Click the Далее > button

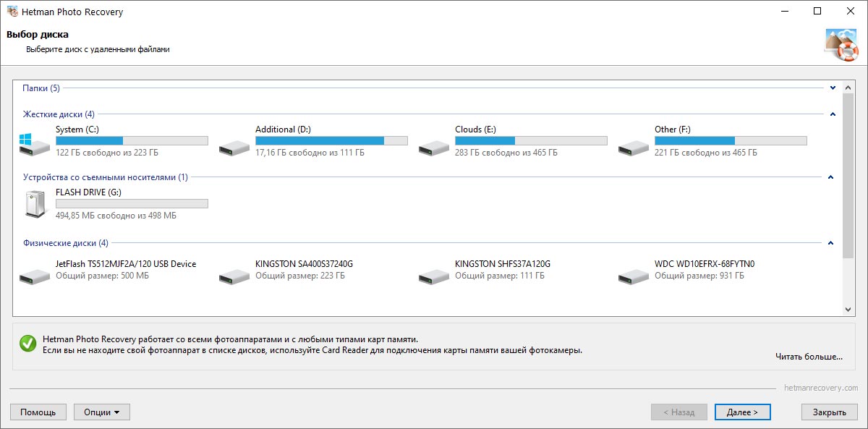742,412
